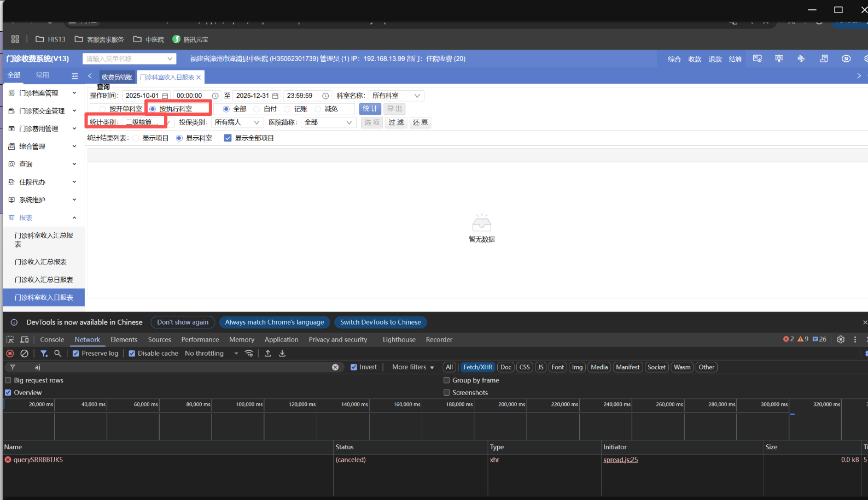Select the 显示项目 radio button
Image resolution: width=868 pixels, height=500 pixels.
coord(136,138)
